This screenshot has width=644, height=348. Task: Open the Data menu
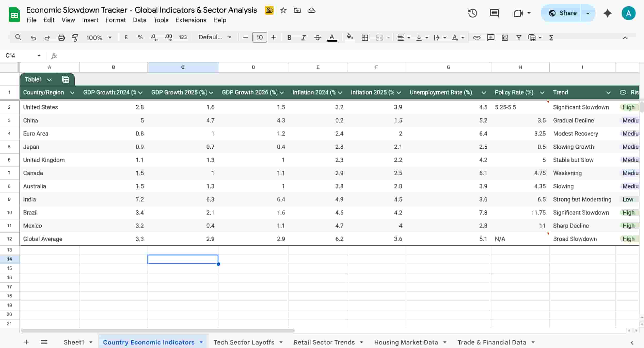[x=140, y=20]
